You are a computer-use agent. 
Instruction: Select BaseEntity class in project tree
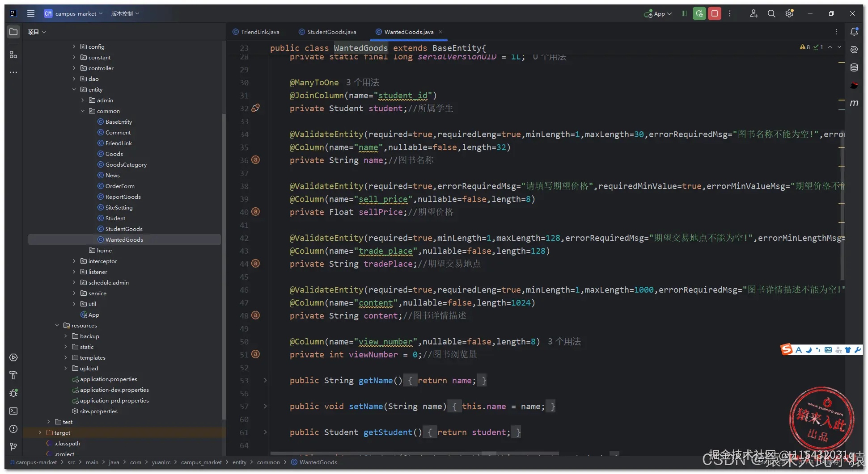(x=119, y=122)
